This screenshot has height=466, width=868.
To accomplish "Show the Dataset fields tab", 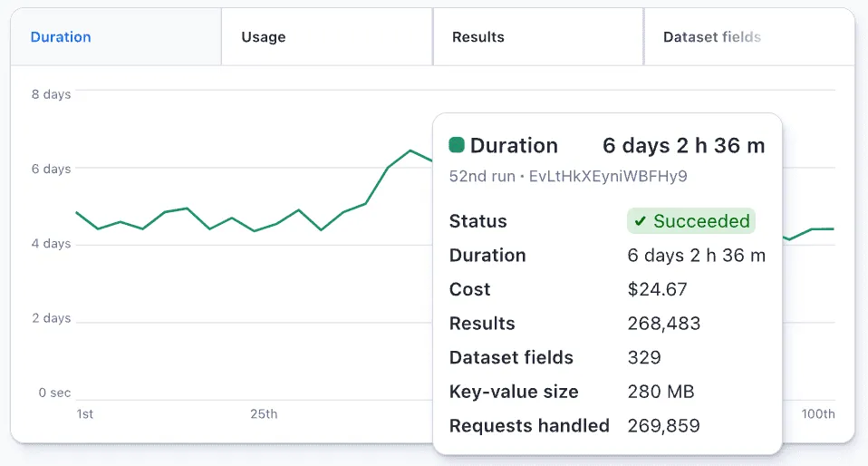I will (711, 37).
